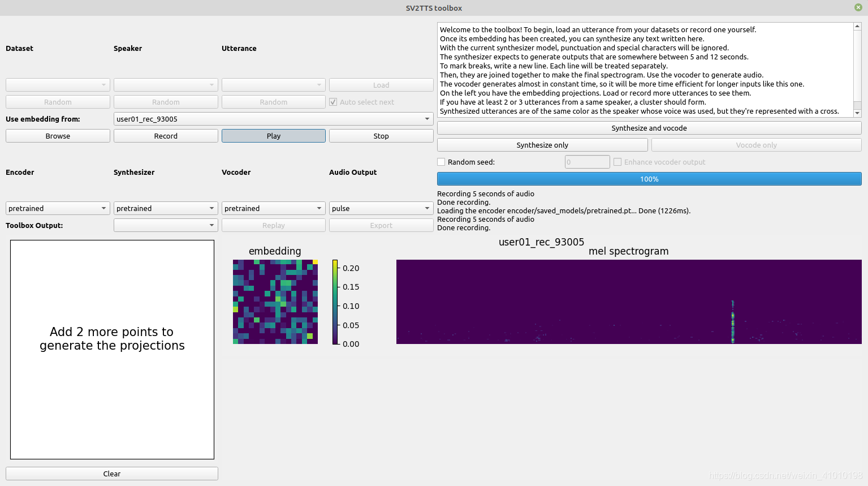Expand the Synthesizer model dropdown

166,209
